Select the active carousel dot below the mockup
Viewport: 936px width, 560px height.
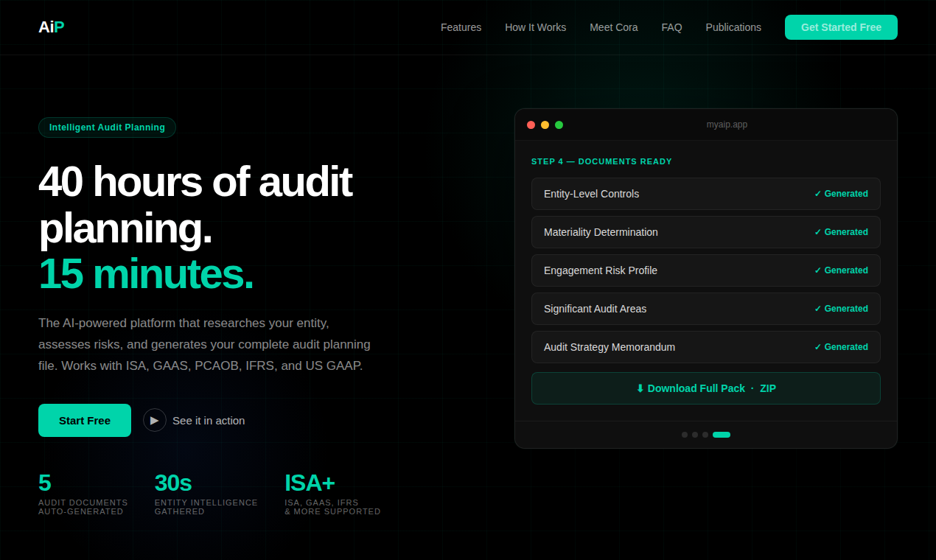click(x=721, y=435)
